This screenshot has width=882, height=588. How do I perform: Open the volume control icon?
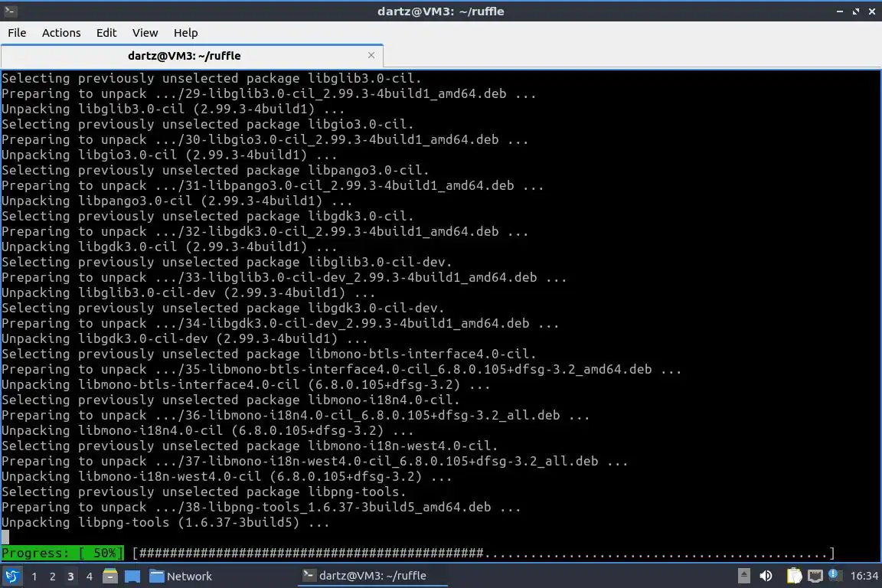pos(766,576)
